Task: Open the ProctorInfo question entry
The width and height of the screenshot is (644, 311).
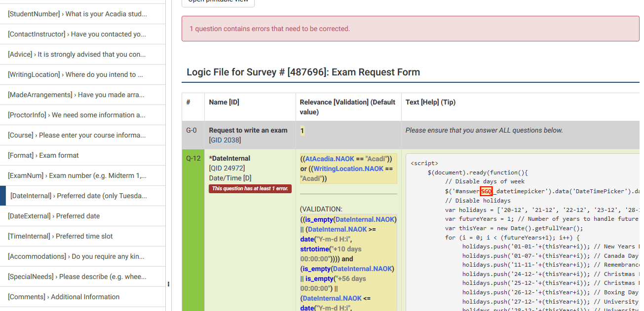Action: coord(76,115)
